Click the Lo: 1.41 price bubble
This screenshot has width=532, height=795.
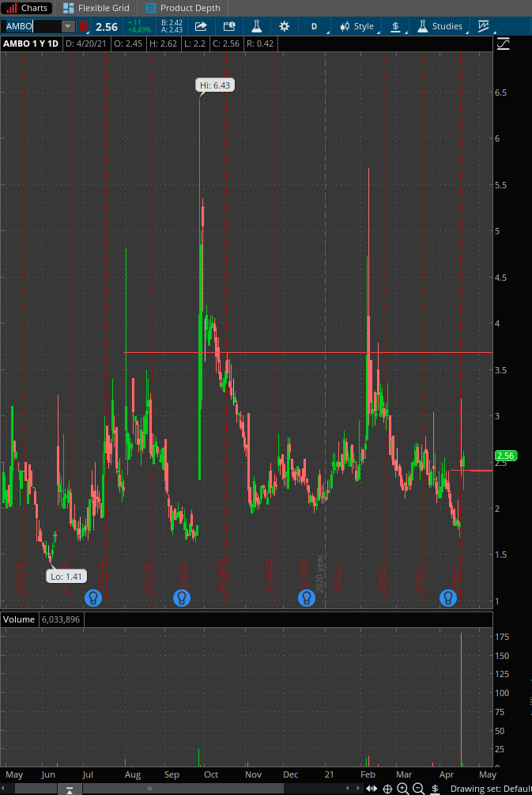(x=66, y=577)
